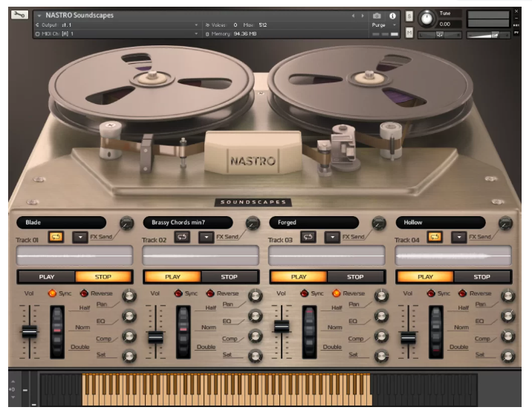This screenshot has height=413, width=532.
Task: Collapse instrument header with name arrow
Action: pyautogui.click(x=39, y=16)
